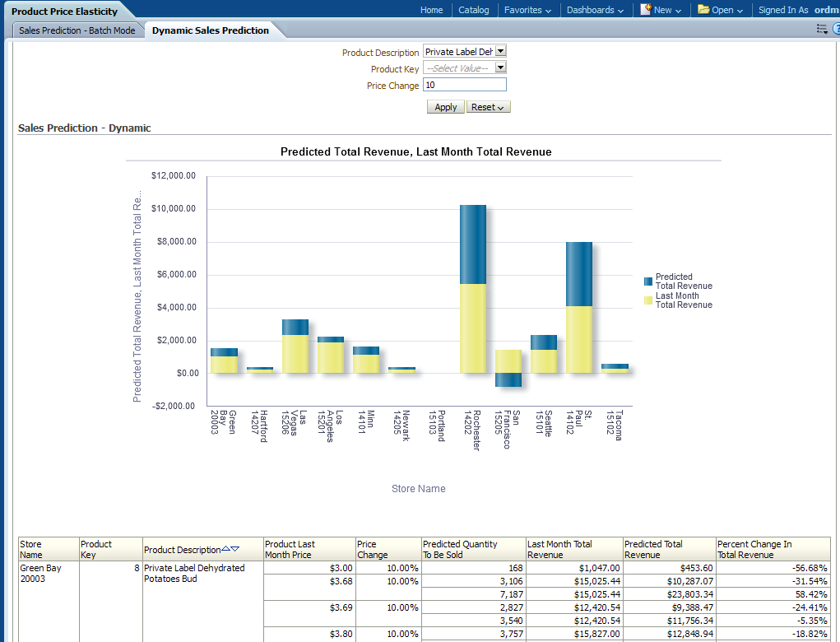The width and height of the screenshot is (840, 642).
Task: Click Last Month Total Revenue legend swatch
Action: point(648,300)
